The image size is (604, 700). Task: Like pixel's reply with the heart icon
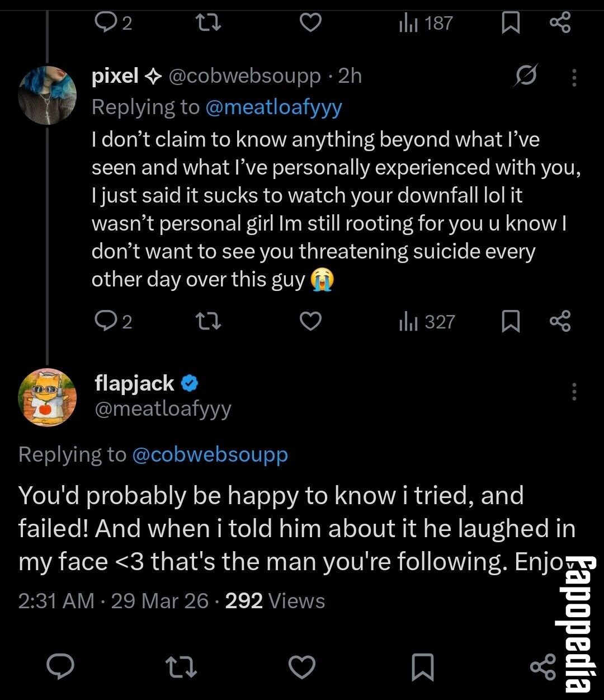click(x=310, y=321)
